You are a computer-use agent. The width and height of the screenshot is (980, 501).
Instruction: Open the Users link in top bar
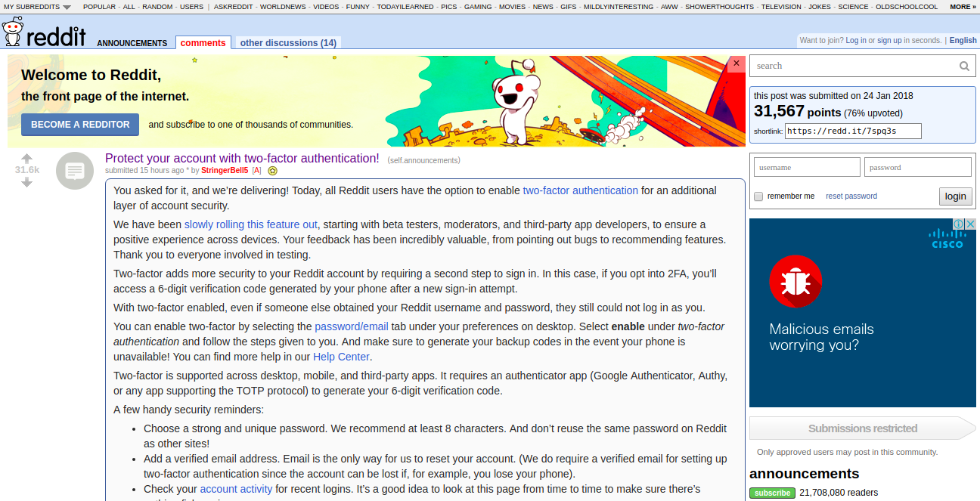(191, 7)
